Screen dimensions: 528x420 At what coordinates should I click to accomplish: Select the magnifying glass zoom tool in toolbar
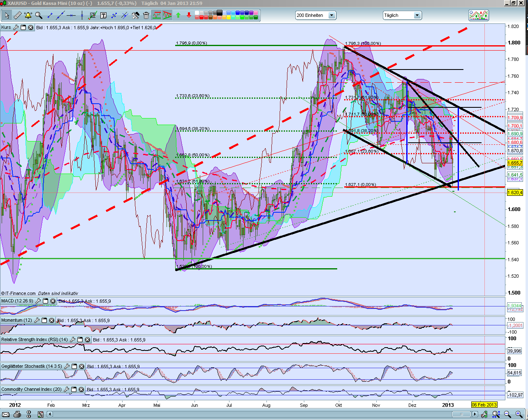(x=39, y=16)
